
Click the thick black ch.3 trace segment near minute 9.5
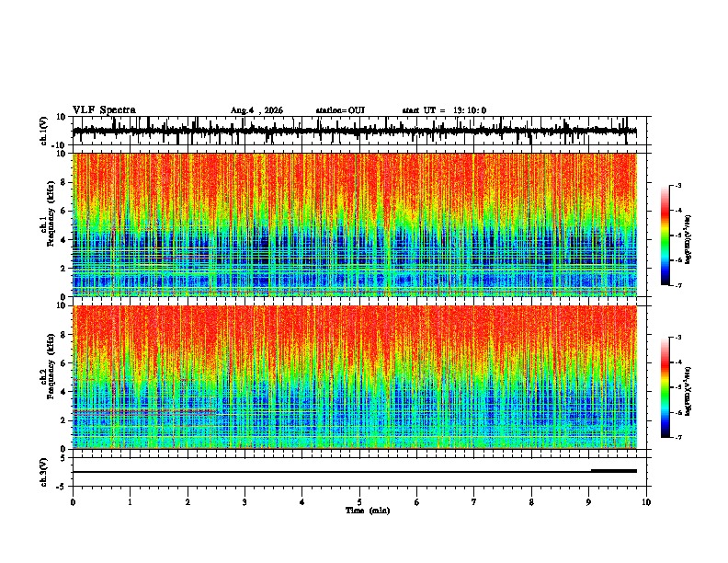613,471
